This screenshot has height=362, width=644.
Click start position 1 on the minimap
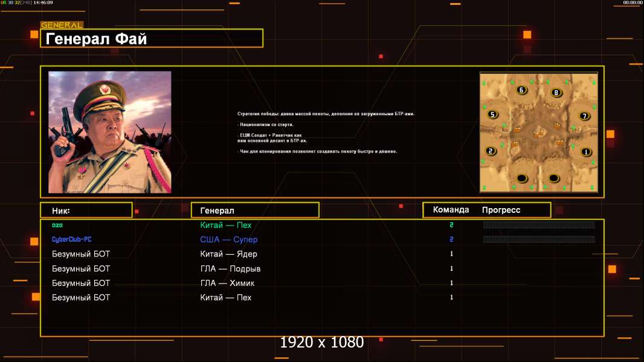pyautogui.click(x=586, y=152)
